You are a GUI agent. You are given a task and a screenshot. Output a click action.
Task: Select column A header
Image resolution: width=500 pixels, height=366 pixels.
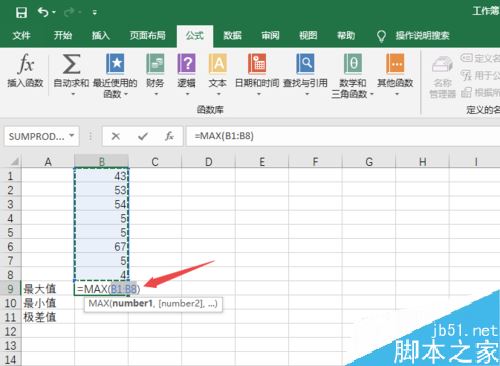pyautogui.click(x=48, y=162)
